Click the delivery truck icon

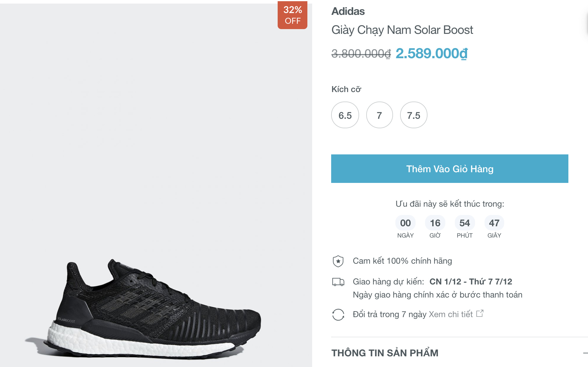[338, 282]
